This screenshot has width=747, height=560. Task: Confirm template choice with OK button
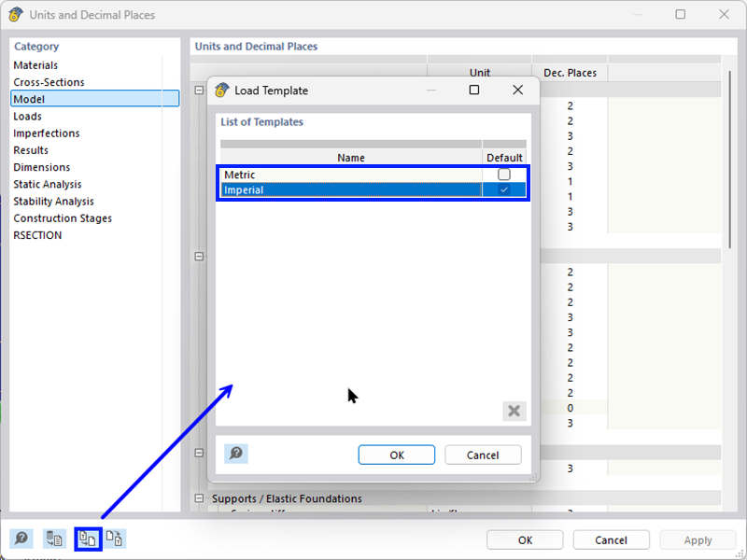pos(396,455)
